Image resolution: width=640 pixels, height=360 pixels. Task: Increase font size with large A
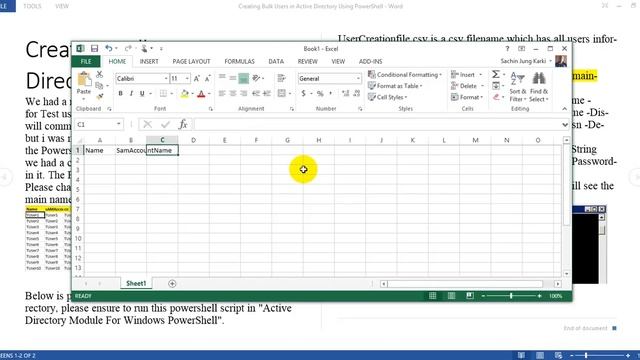[197, 78]
